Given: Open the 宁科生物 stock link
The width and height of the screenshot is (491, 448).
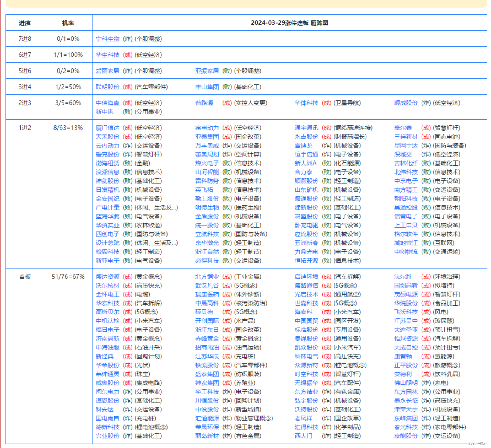Looking at the screenshot, I should click(107, 39).
